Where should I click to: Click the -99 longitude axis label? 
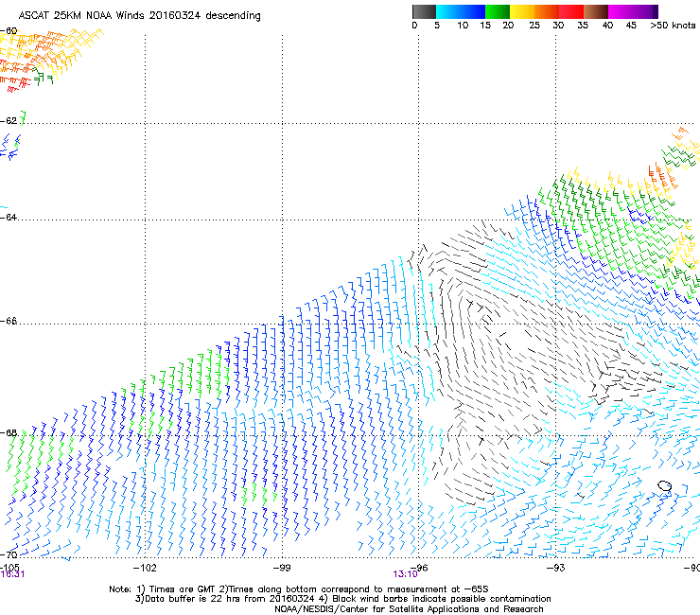click(282, 568)
